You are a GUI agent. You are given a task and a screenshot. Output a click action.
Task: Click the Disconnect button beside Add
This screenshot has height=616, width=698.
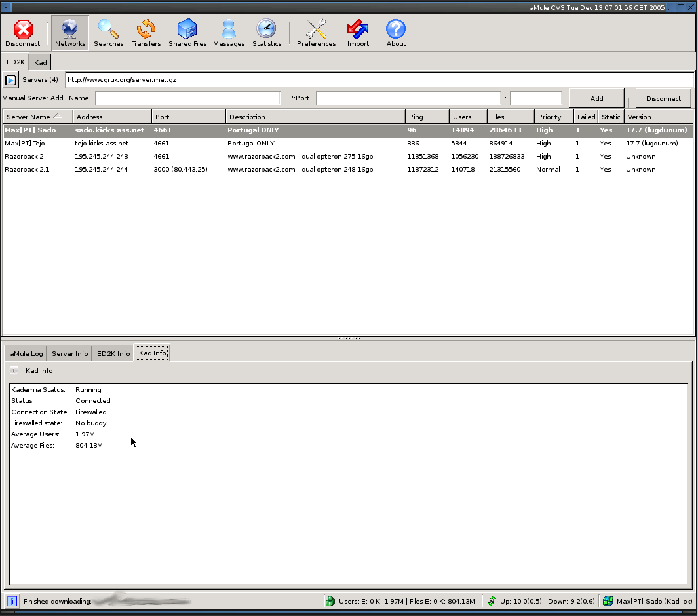coord(663,98)
